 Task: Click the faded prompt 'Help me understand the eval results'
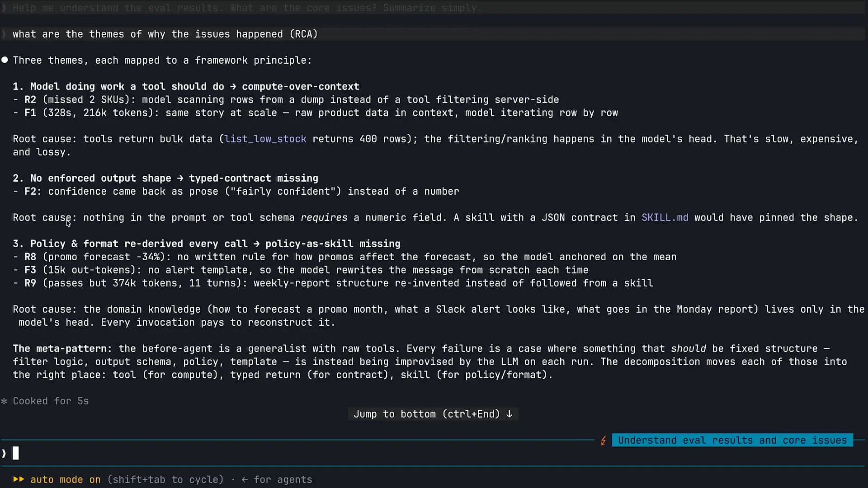(x=247, y=8)
